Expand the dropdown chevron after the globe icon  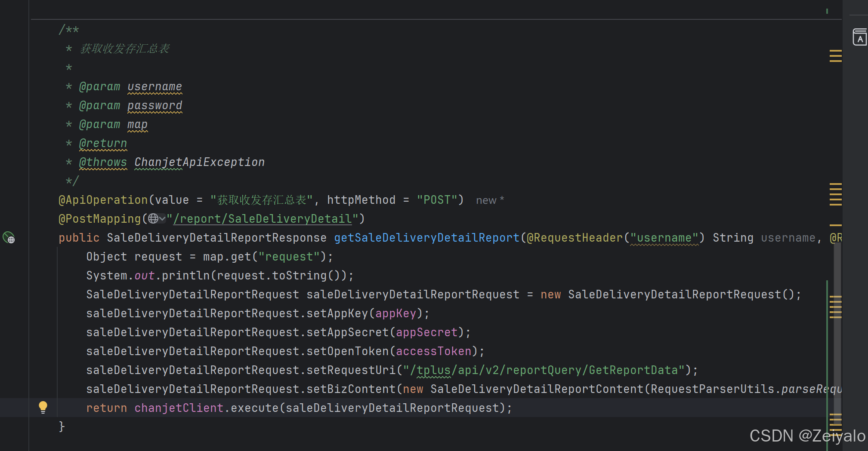(x=162, y=219)
